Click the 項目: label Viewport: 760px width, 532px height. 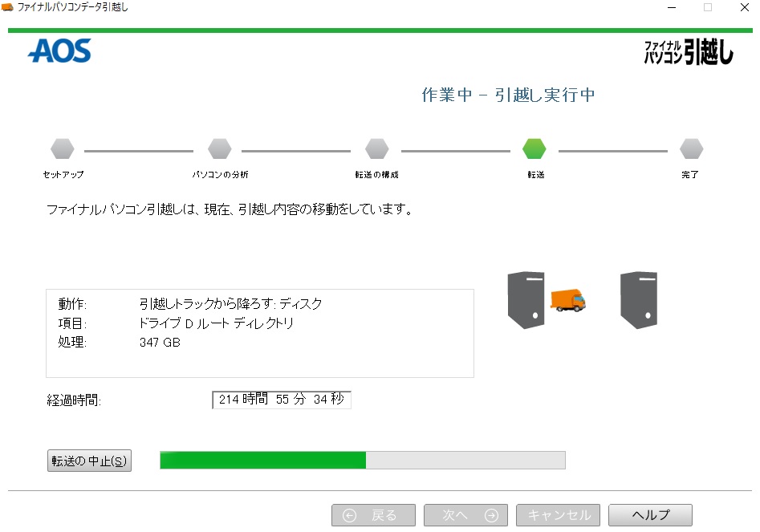point(72,323)
